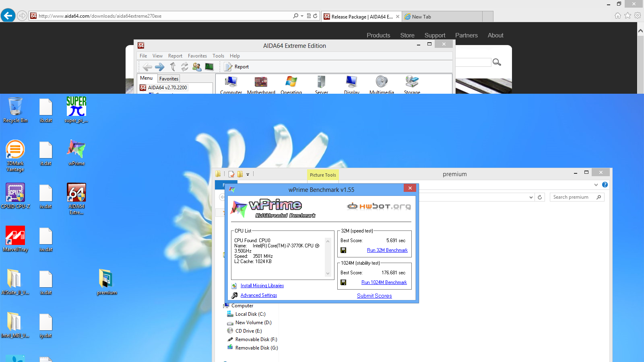Click the AIDA64 toolbar graph monitor icon
This screenshot has height=362, width=644.
coord(209,67)
